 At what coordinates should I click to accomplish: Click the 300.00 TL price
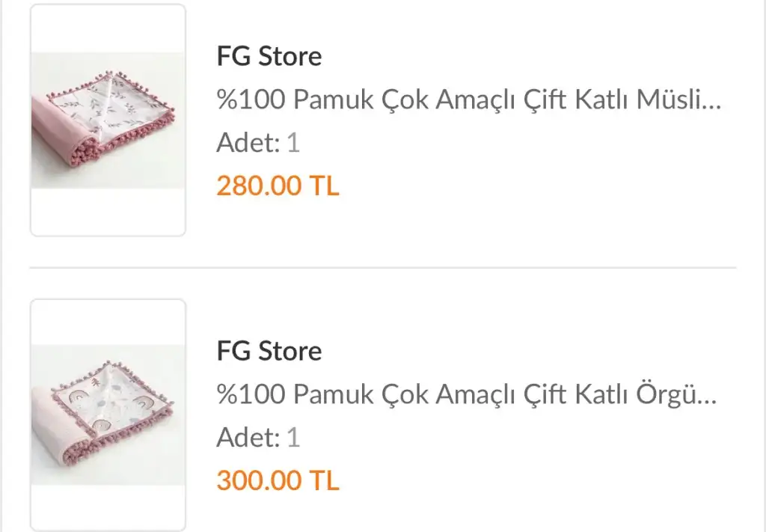click(x=278, y=480)
